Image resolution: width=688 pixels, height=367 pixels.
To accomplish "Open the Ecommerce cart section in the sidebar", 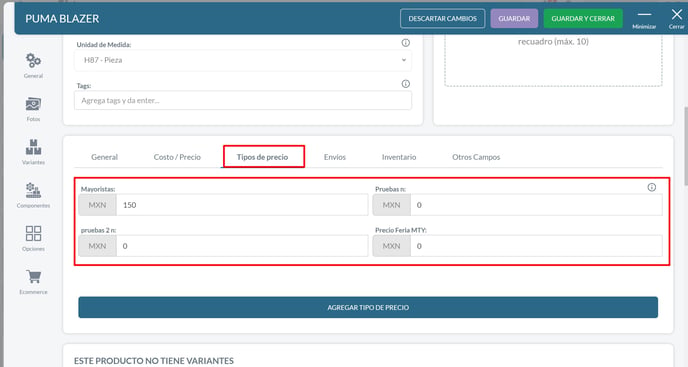I will point(33,282).
